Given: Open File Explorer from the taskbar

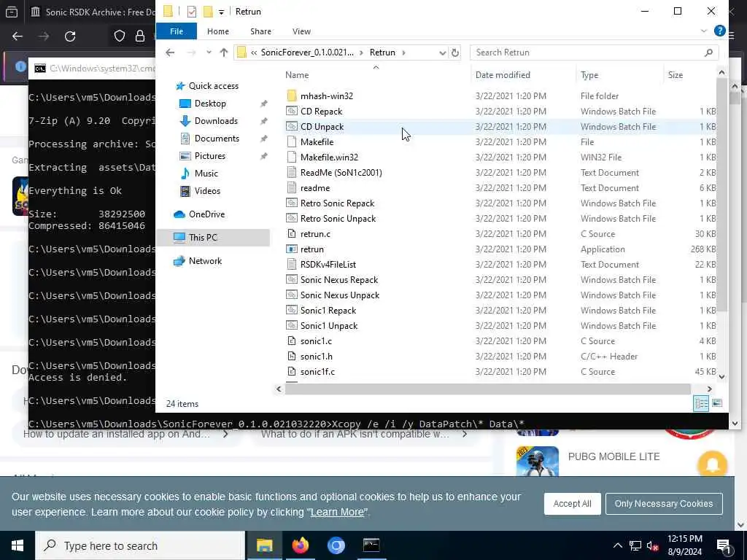Looking at the screenshot, I should [x=264, y=545].
